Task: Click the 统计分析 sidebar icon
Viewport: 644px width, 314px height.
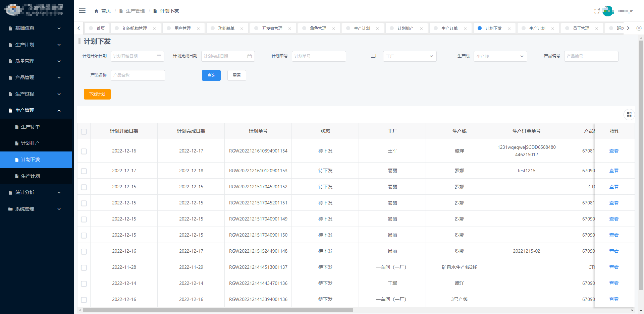Action: coord(10,193)
